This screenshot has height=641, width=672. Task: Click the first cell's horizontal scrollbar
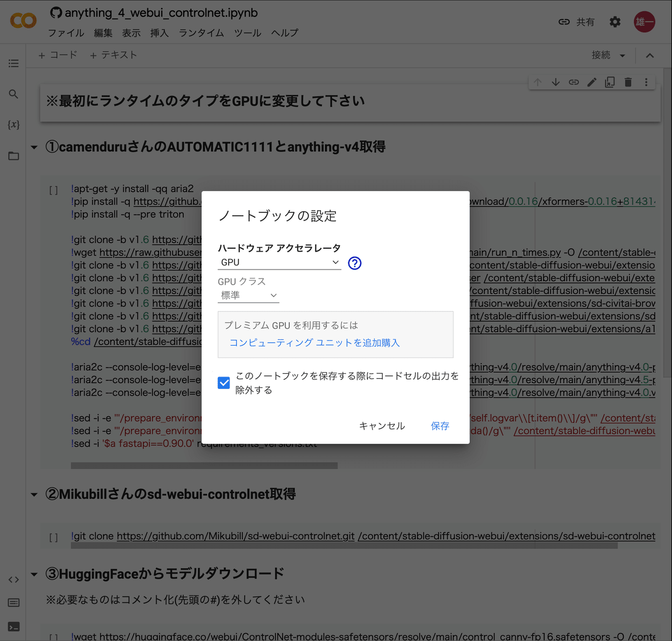(x=204, y=465)
